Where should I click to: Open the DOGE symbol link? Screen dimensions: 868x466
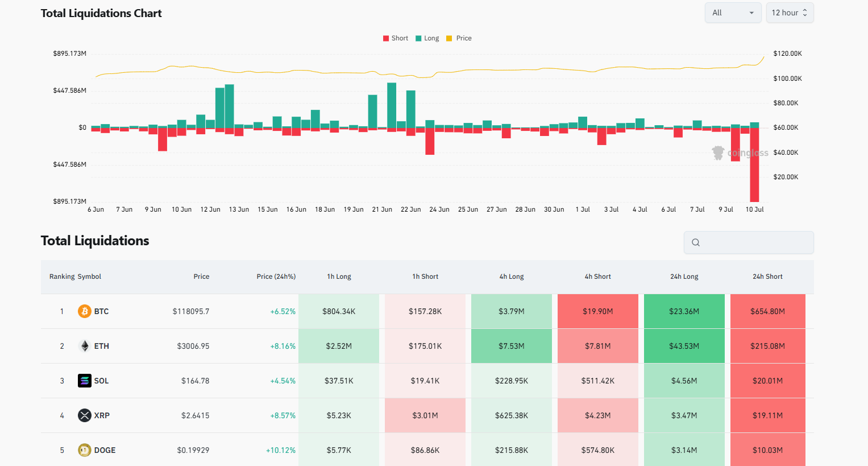(105, 450)
